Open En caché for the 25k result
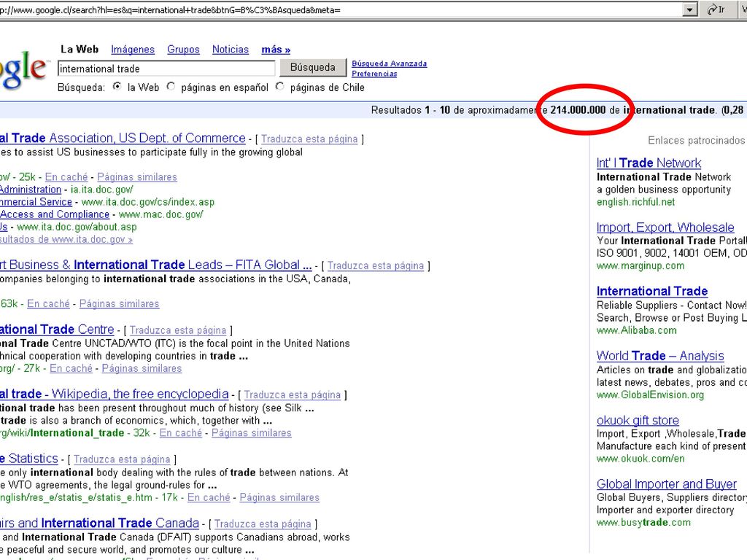 point(66,176)
